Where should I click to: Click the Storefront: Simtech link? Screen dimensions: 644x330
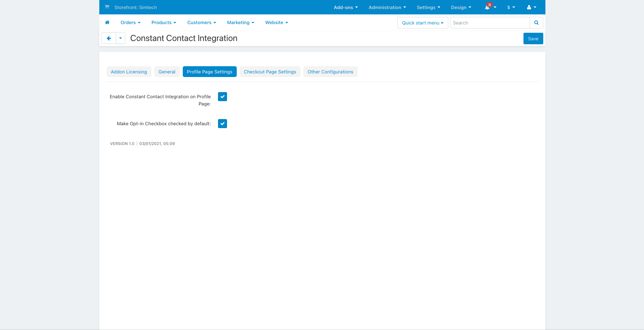click(135, 7)
